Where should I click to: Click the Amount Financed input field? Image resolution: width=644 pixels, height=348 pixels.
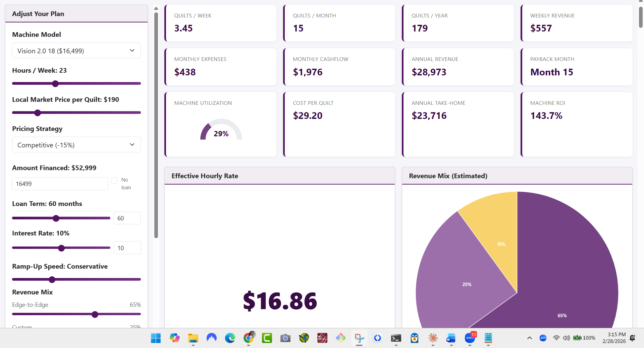tap(60, 184)
